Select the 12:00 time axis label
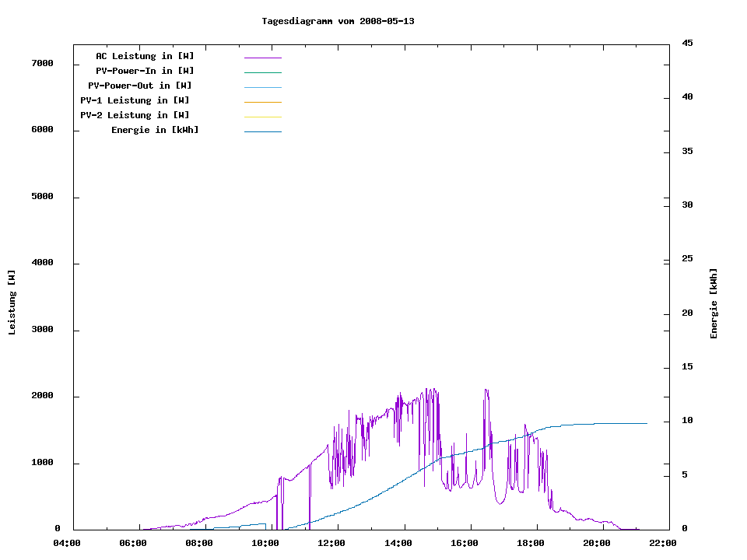Screen dimensions: 747x560 tap(331, 543)
